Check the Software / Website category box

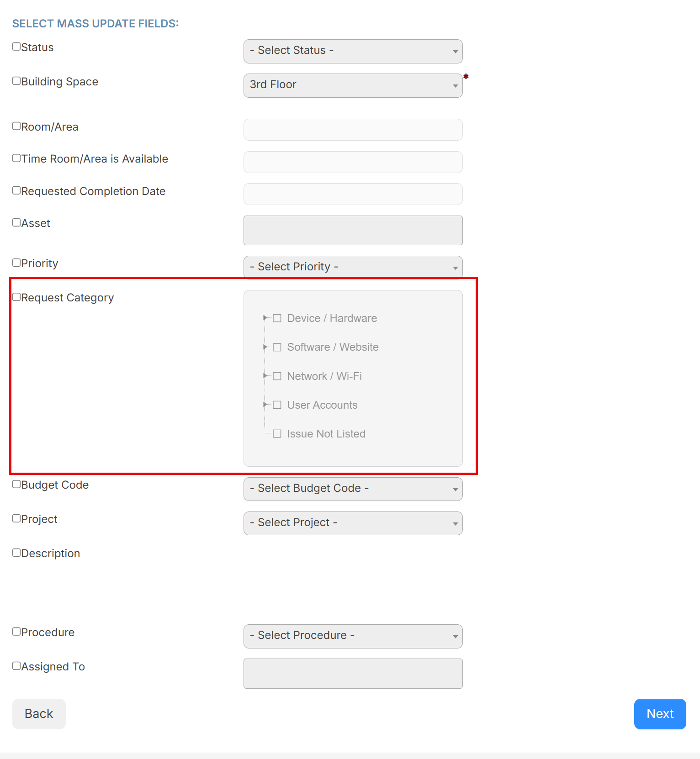(x=277, y=348)
